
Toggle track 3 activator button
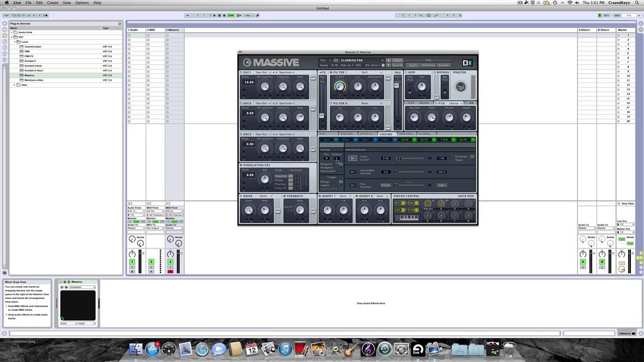[170, 261]
